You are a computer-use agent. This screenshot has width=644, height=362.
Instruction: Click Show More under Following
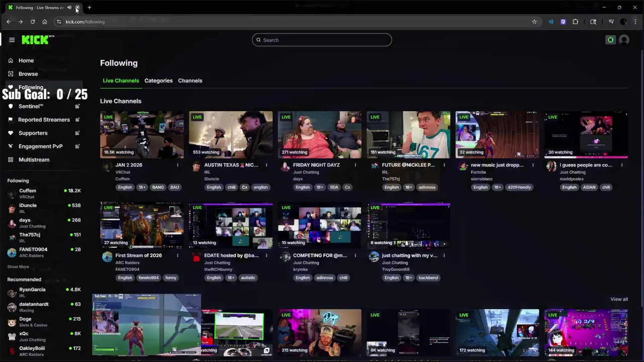tap(18, 267)
